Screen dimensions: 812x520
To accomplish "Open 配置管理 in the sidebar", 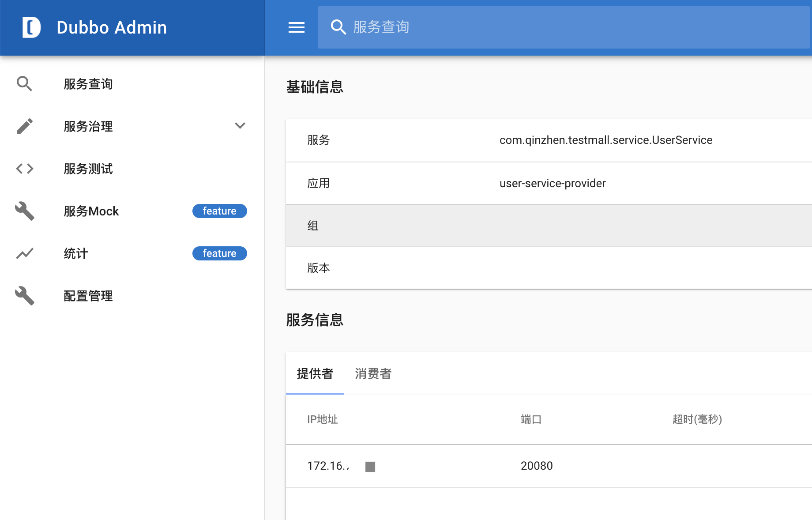I will click(x=88, y=296).
